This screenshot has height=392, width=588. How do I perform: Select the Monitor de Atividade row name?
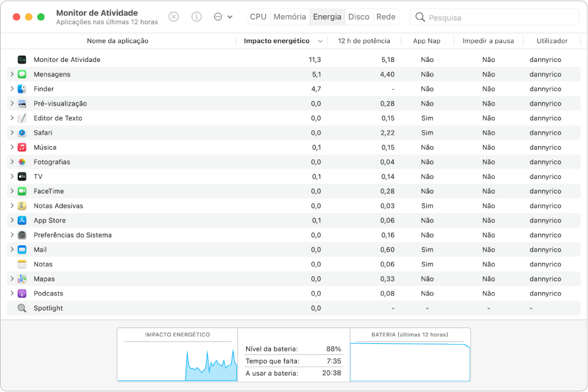67,59
